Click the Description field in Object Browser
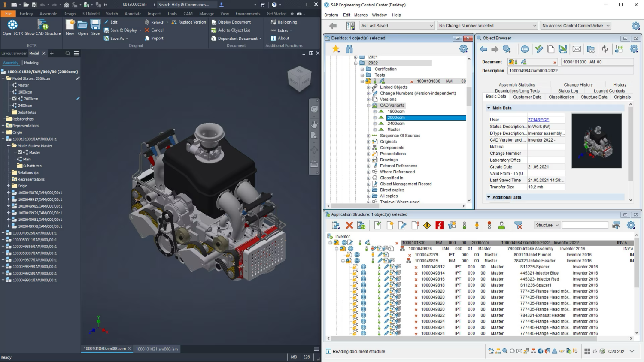This screenshot has height=362, width=644. click(571, 71)
